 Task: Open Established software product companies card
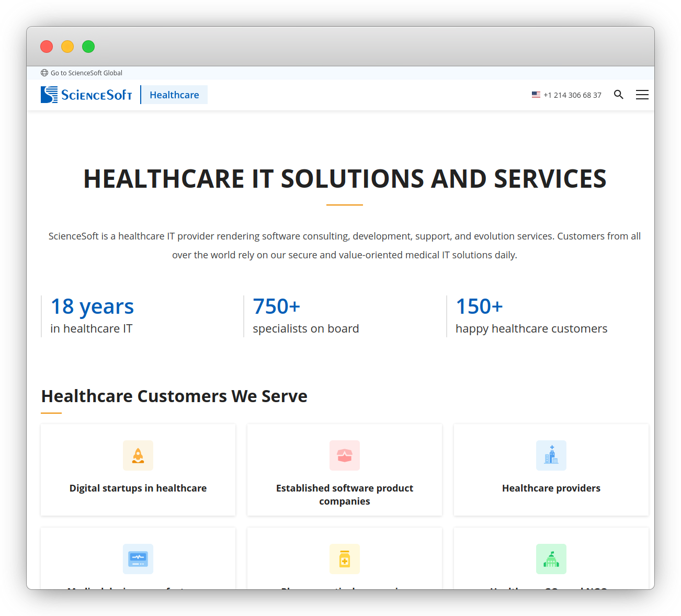345,470
